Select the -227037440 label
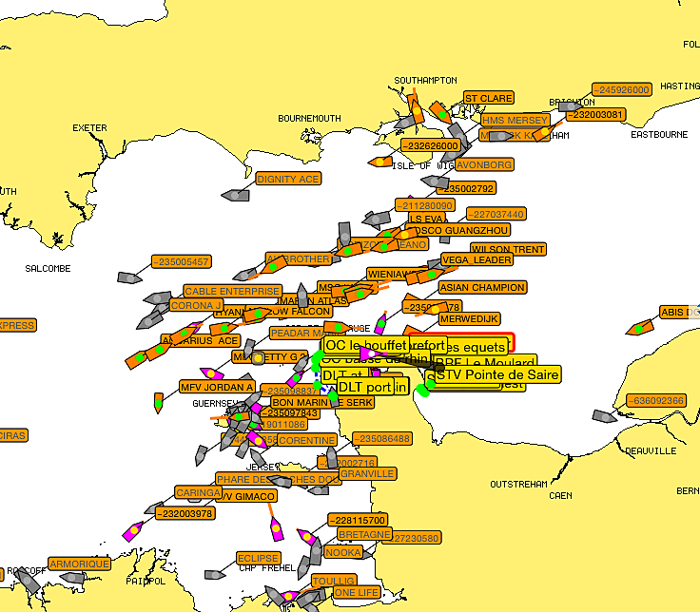The image size is (700, 612). [496, 214]
